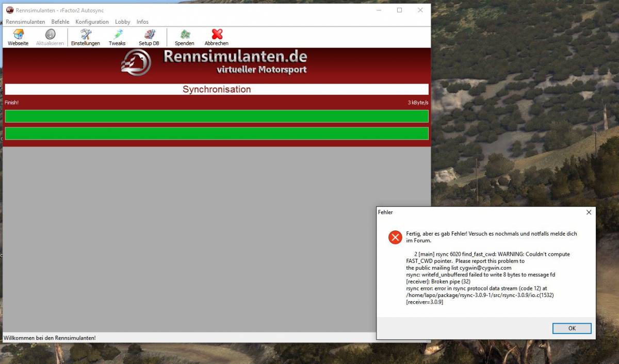This screenshot has width=619, height=364.
Task: Click the app icon in the title bar
Action: pos(9,10)
